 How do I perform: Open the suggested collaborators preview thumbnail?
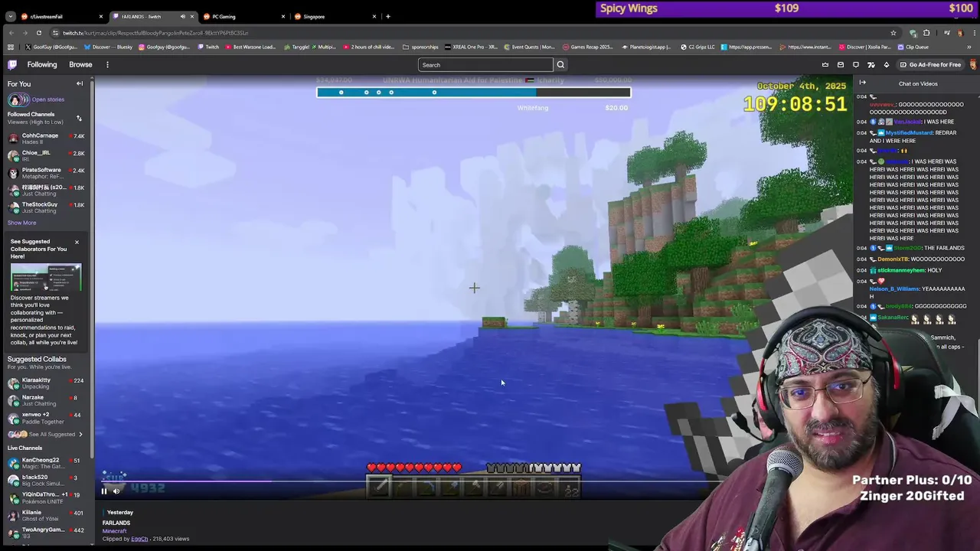(x=46, y=278)
